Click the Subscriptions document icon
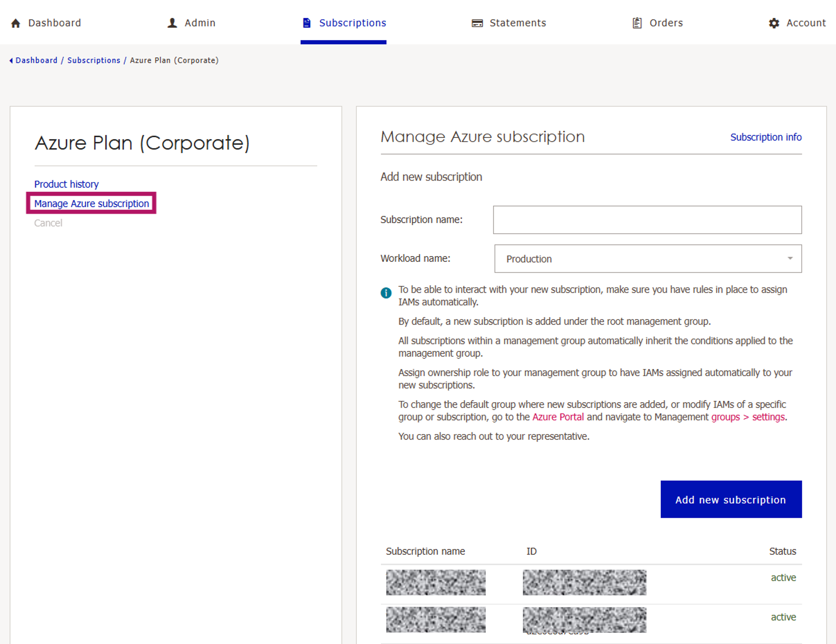Screen dimensions: 836x644 [306, 23]
